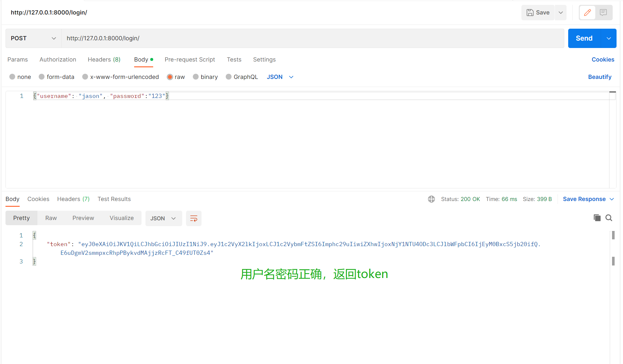This screenshot has width=623, height=364.
Task: Expand the Send button arrow menu
Action: pyautogui.click(x=608, y=38)
